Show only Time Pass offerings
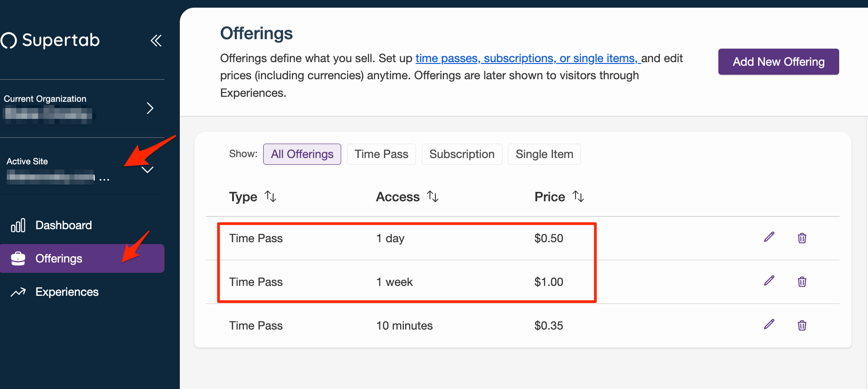Image resolution: width=868 pixels, height=389 pixels. tap(381, 154)
